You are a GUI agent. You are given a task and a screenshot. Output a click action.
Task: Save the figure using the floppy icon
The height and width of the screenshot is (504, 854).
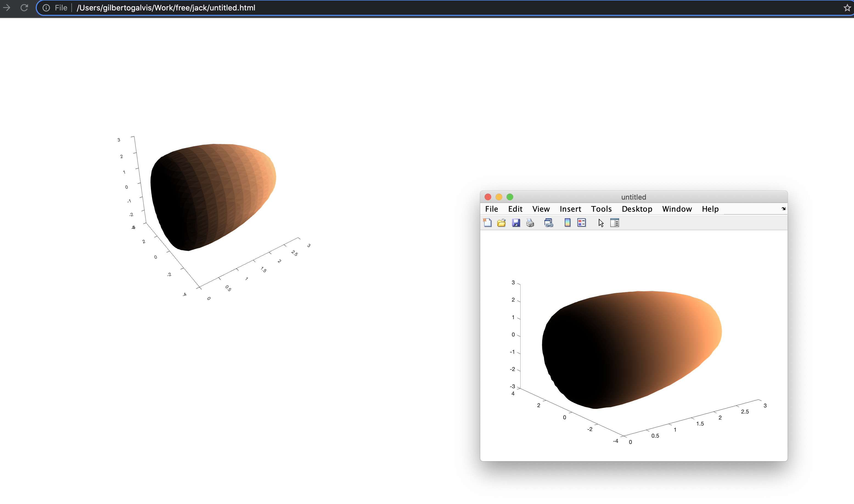tap(516, 223)
